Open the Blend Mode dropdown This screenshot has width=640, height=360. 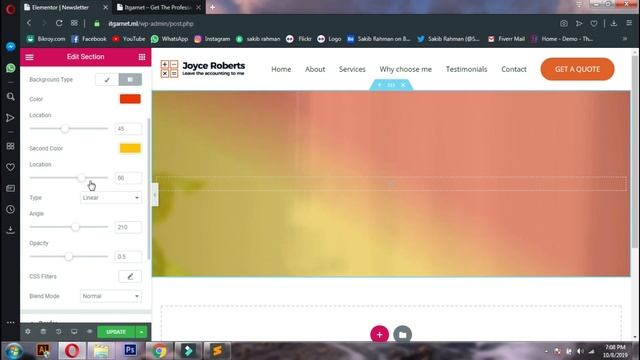click(111, 296)
